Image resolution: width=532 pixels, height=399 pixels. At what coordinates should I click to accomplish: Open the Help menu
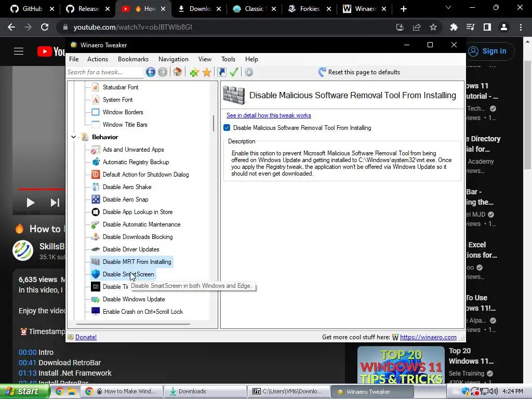(x=251, y=59)
